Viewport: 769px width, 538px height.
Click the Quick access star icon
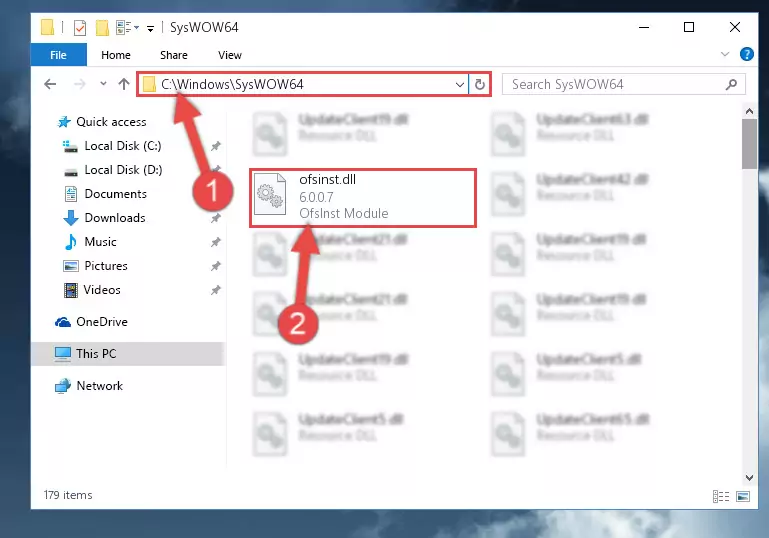(64, 122)
